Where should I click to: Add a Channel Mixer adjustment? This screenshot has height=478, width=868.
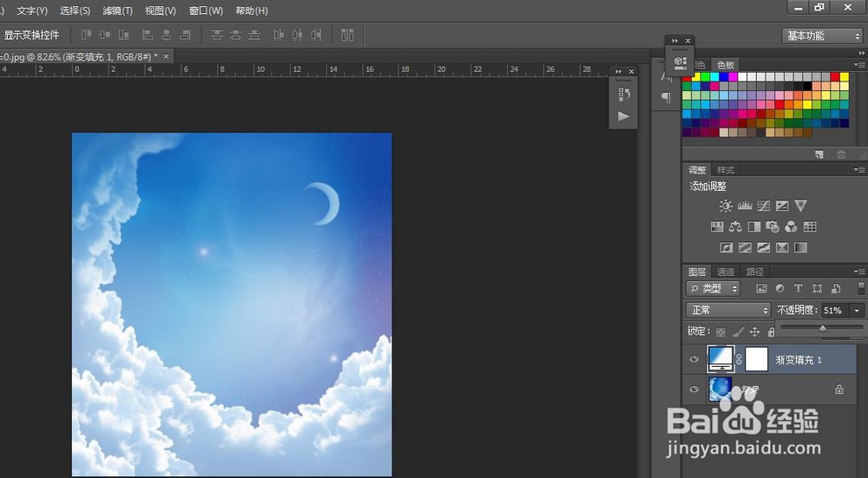pyautogui.click(x=791, y=226)
